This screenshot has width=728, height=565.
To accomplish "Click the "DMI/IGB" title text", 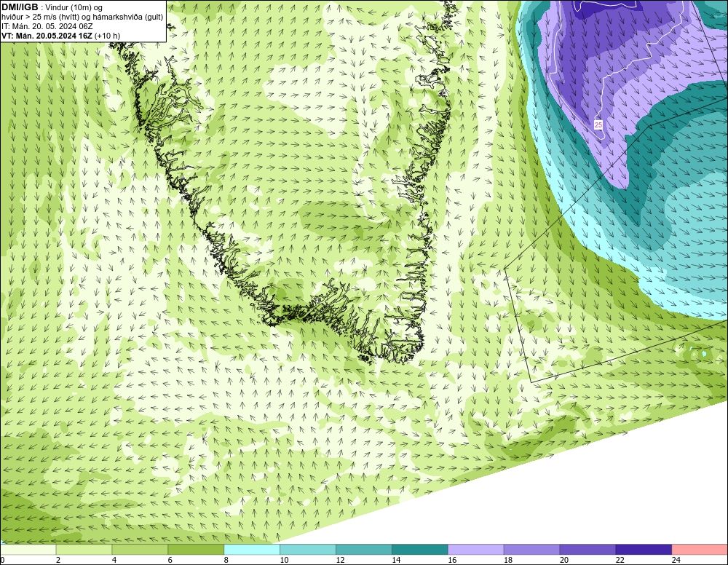I will (20, 7).
